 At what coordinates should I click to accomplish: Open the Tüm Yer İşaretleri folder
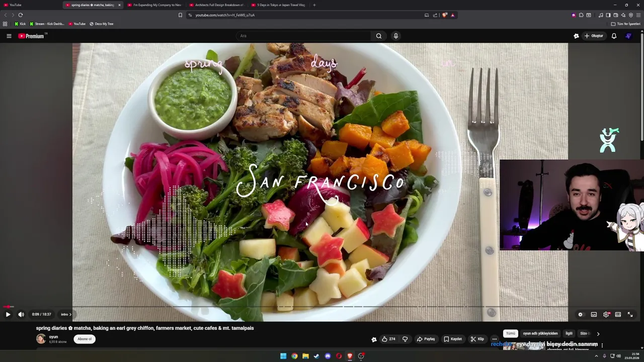626,24
